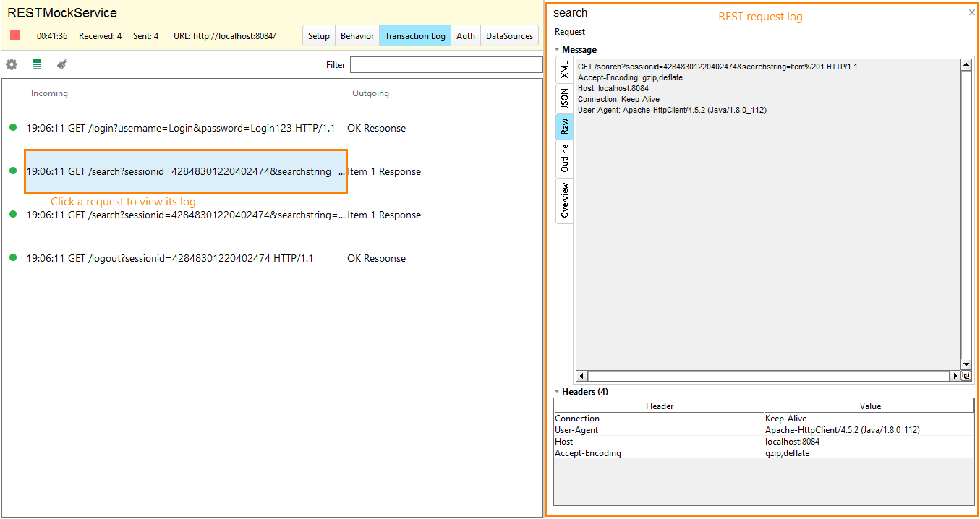Select the logout request log entry
Image resolution: width=980 pixels, height=519 pixels.
(171, 258)
